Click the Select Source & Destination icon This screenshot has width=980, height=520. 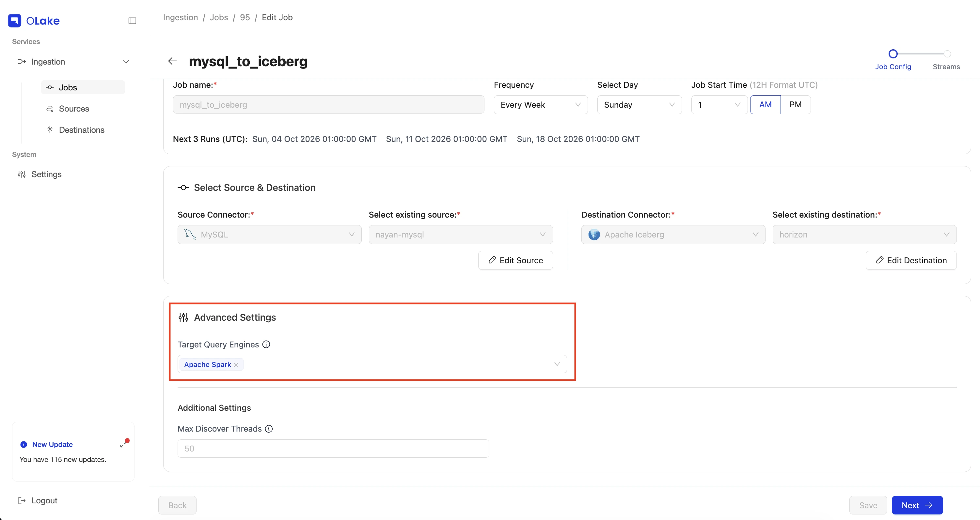[x=183, y=188]
